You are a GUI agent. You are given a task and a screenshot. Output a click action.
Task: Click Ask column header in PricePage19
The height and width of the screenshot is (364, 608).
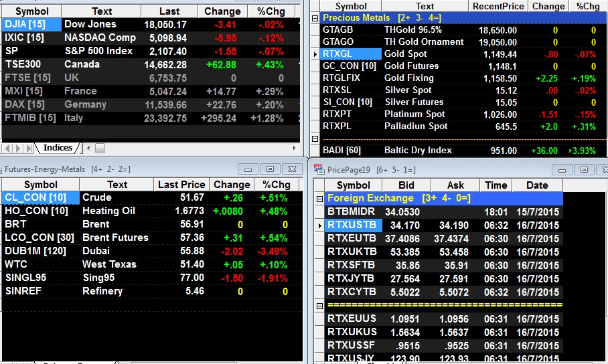455,185
